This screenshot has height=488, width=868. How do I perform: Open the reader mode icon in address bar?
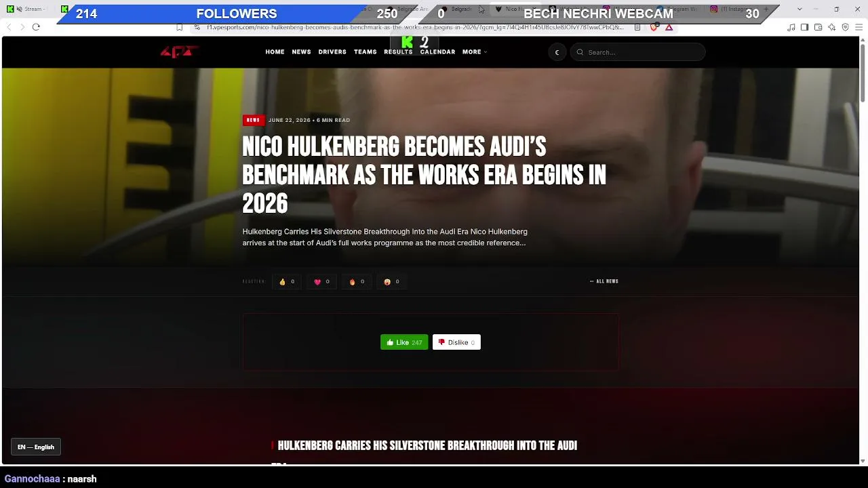(637, 27)
